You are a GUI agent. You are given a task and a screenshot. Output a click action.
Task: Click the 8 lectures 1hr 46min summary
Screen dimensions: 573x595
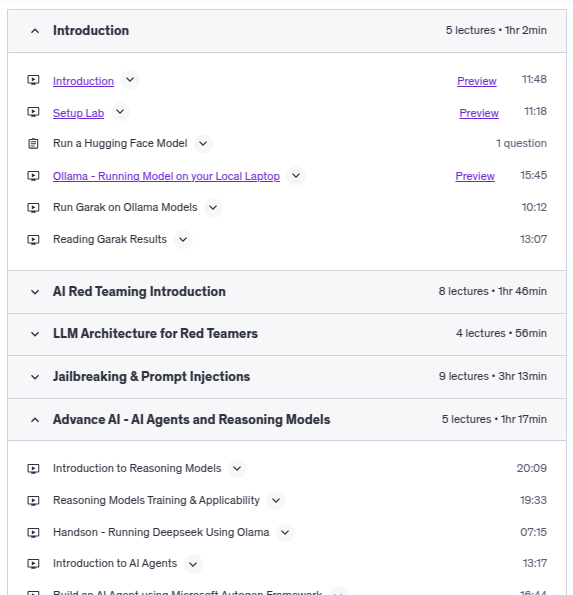point(493,291)
